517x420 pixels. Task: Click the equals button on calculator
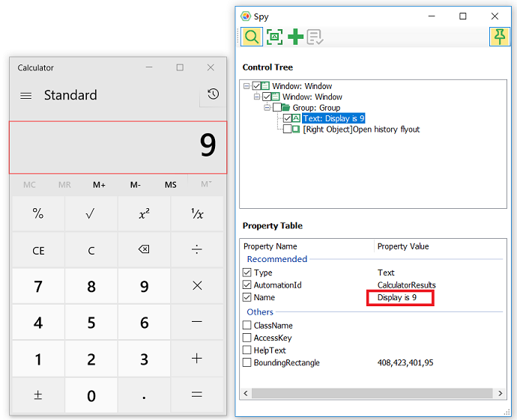click(x=197, y=395)
